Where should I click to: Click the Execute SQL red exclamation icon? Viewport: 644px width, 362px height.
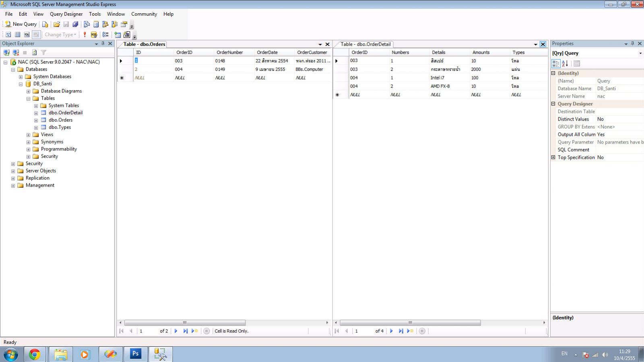85,35
